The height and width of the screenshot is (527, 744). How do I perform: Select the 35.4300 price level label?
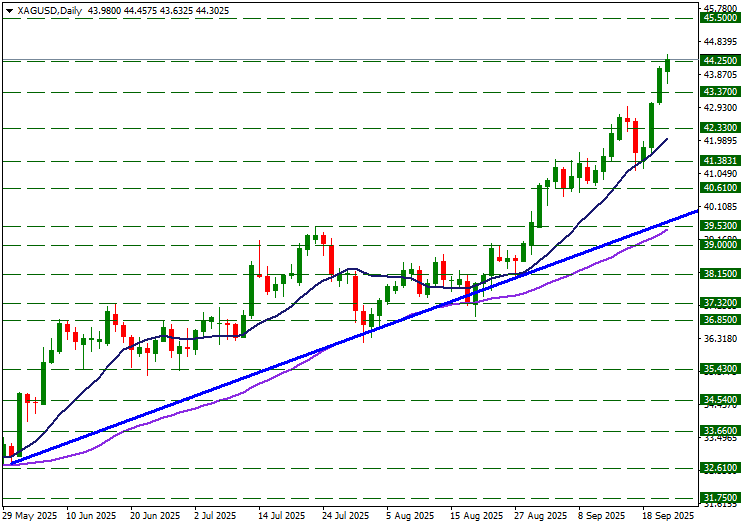(721, 370)
